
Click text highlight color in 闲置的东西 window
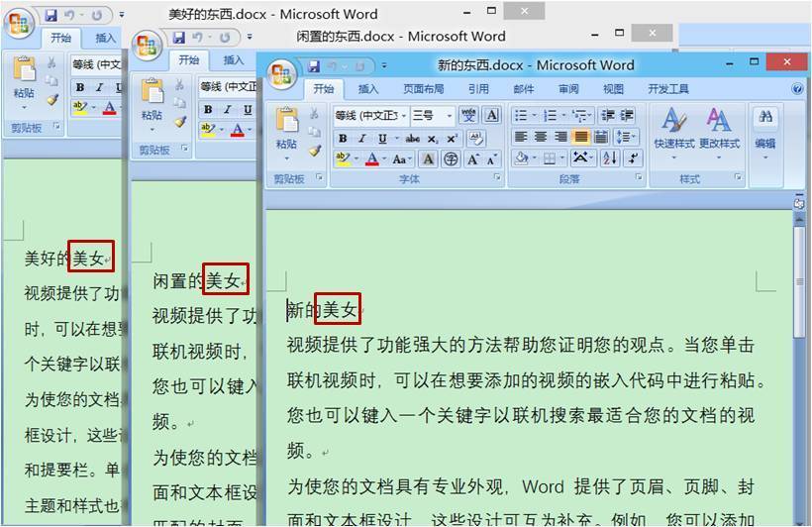tap(208, 129)
